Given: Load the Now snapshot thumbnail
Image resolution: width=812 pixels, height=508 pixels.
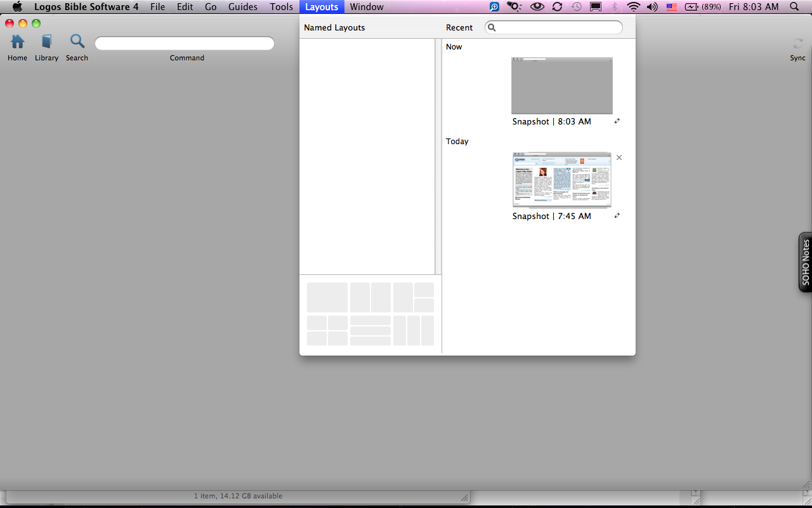Looking at the screenshot, I should pyautogui.click(x=562, y=86).
